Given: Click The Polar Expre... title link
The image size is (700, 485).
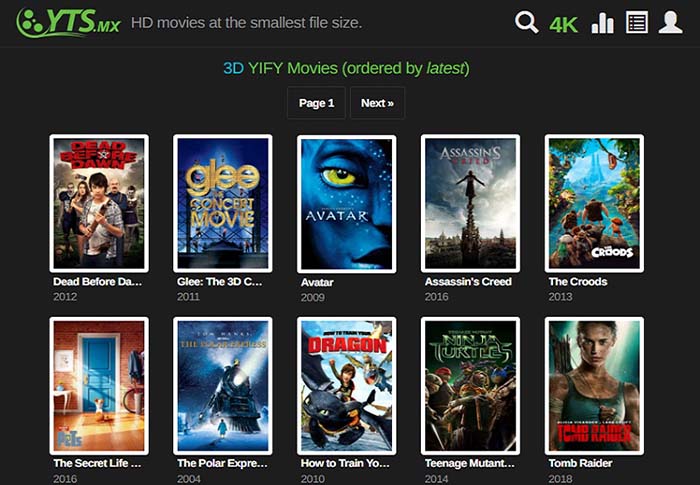Looking at the screenshot, I should tap(222, 463).
